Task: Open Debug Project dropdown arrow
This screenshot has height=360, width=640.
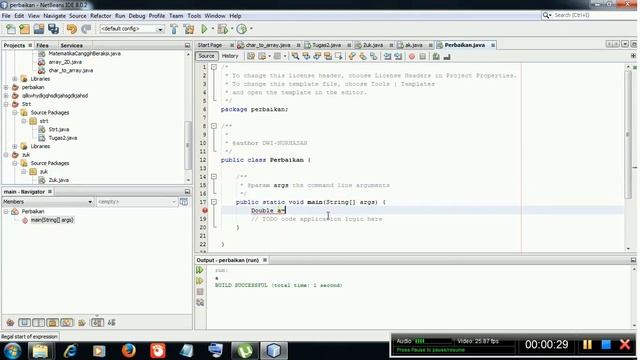Action: tap(232, 29)
